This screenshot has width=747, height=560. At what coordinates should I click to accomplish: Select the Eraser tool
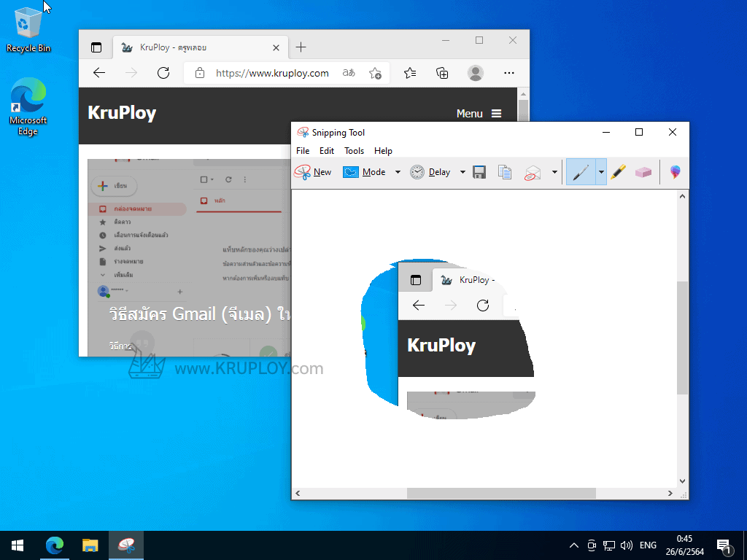coord(643,172)
